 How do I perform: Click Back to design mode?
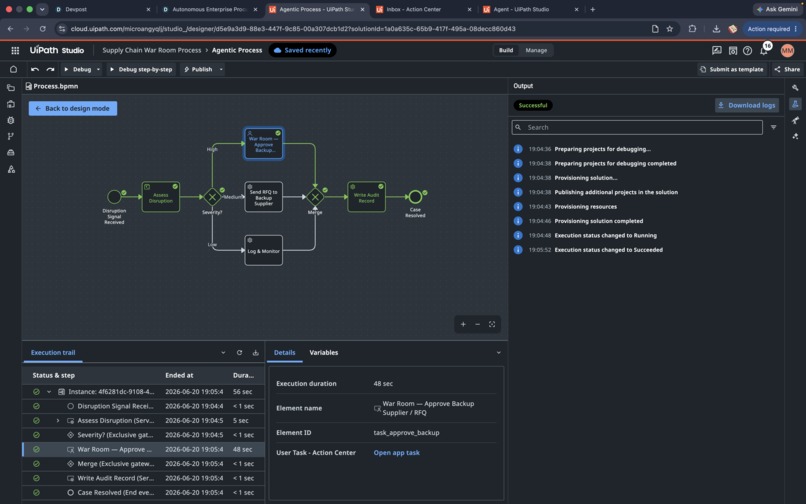click(73, 109)
